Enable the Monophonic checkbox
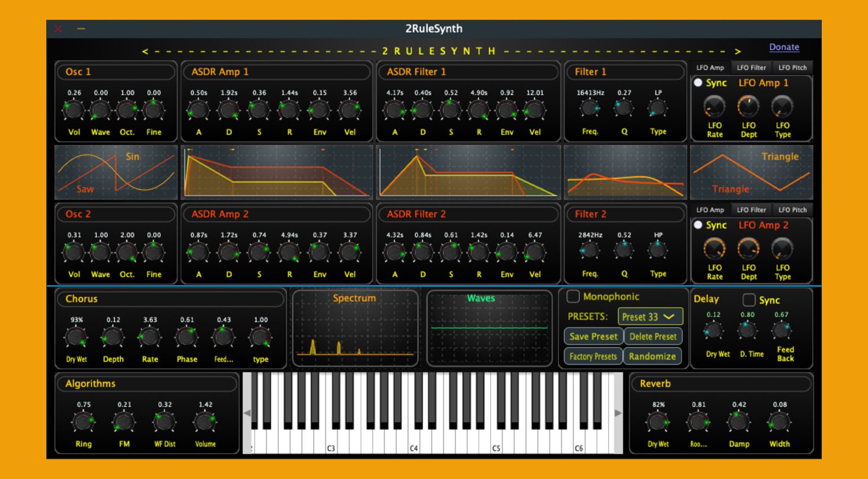Image resolution: width=868 pixels, height=479 pixels. [573, 296]
